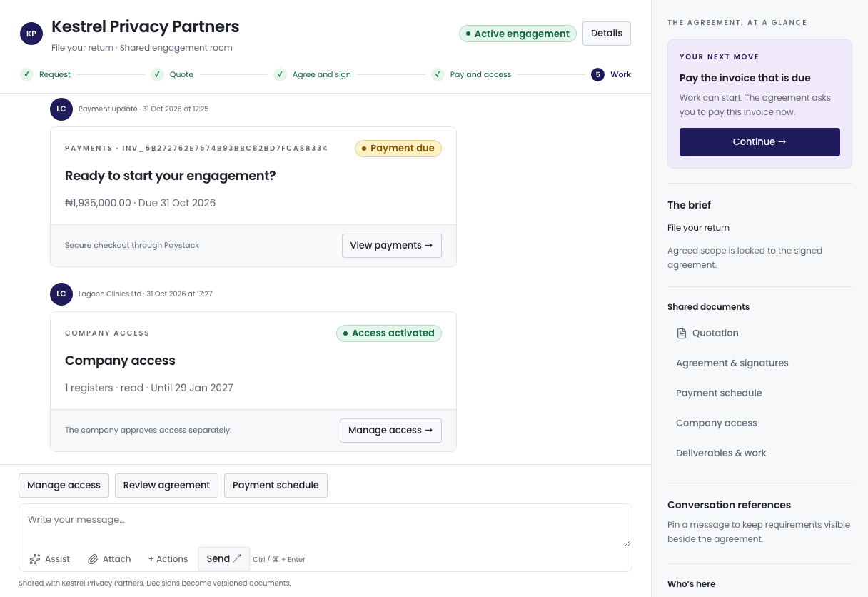
Task: Click the Review agreement quick action
Action: coord(166,486)
